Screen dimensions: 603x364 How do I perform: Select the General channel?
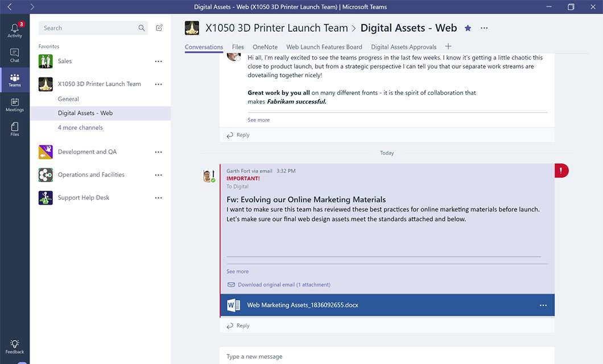click(x=68, y=99)
